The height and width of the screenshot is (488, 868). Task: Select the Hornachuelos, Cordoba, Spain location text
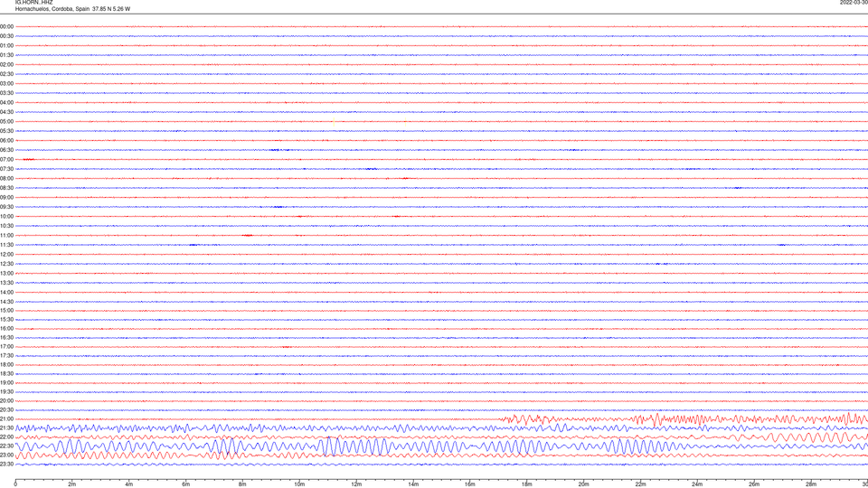pos(53,9)
